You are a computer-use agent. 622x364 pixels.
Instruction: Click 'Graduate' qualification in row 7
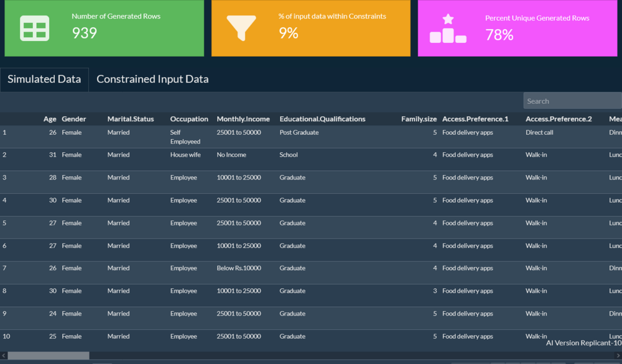(x=292, y=268)
